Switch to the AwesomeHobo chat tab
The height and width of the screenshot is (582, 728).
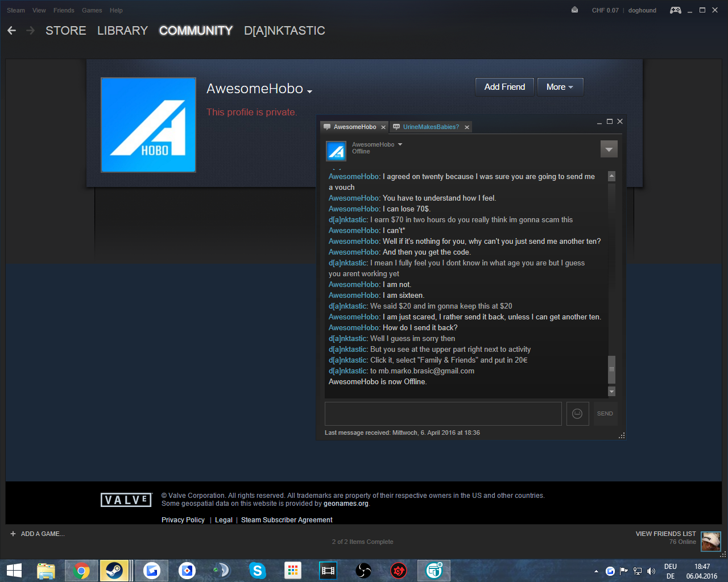pos(354,127)
